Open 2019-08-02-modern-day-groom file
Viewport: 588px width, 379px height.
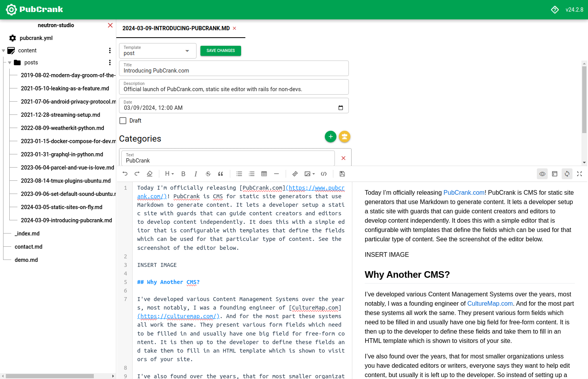(68, 75)
